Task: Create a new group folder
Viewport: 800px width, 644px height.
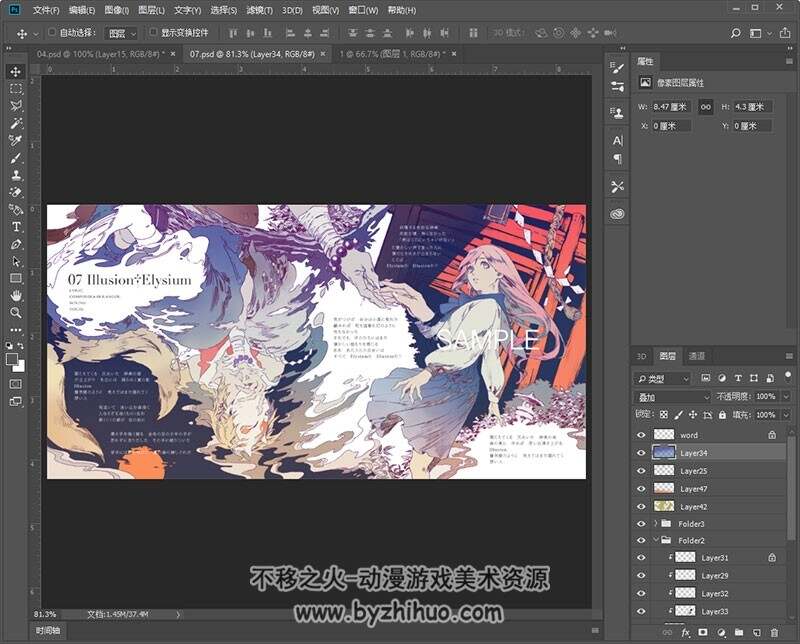Action: pyautogui.click(x=739, y=632)
